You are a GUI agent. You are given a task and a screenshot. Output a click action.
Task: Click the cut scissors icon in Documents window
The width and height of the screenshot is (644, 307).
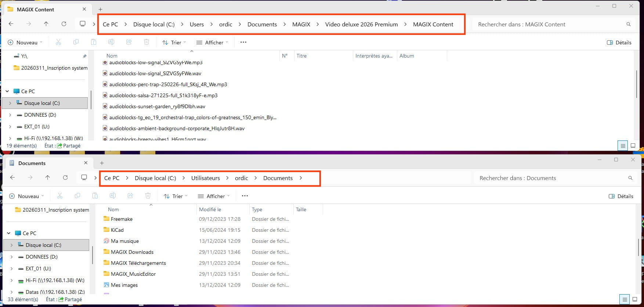click(60, 196)
